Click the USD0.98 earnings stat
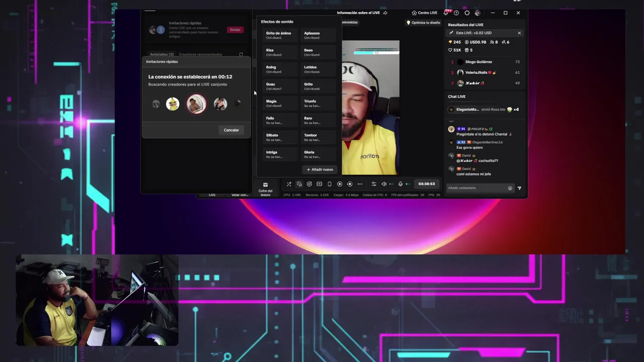 click(x=475, y=42)
